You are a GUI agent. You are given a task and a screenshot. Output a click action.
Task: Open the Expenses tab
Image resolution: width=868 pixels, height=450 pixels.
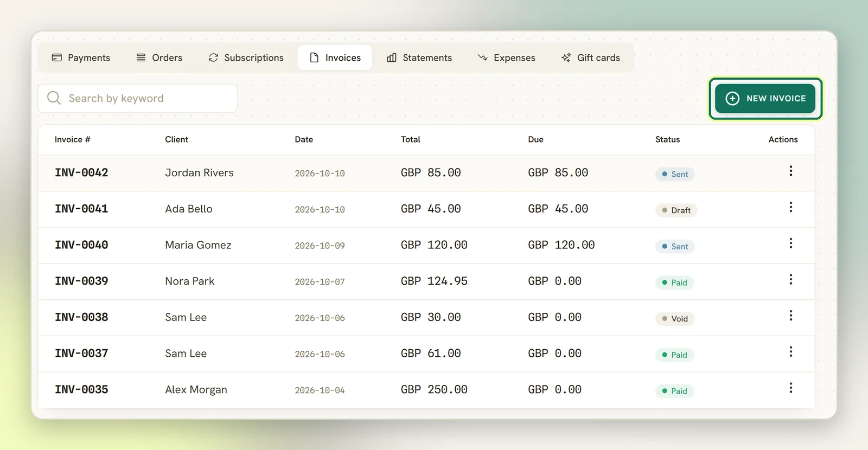506,57
